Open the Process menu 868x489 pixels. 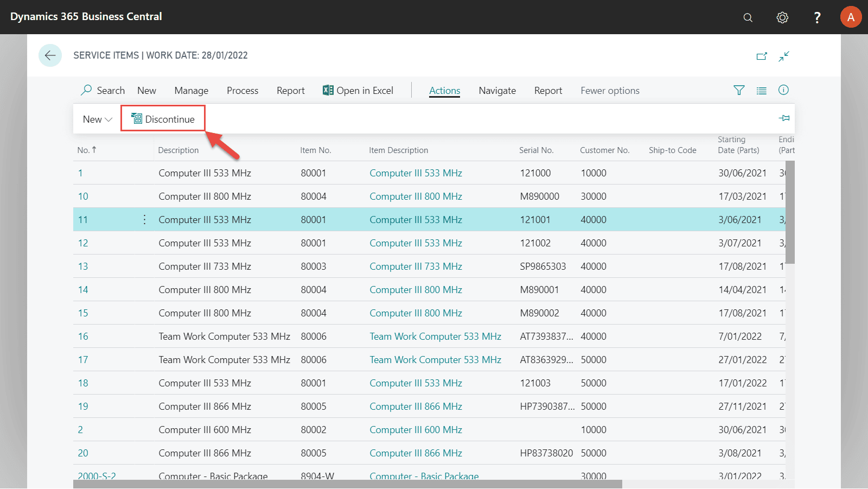click(242, 91)
